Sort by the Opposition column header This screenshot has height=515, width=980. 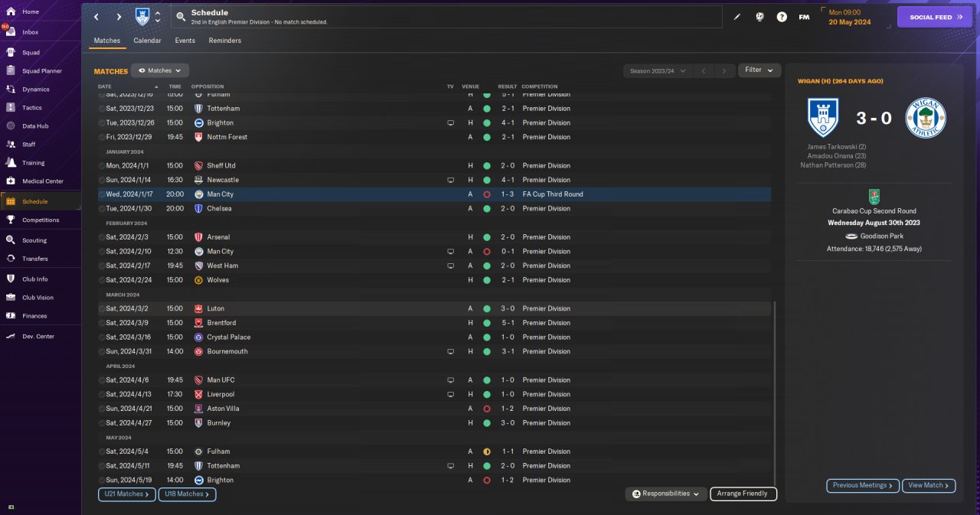tap(207, 86)
